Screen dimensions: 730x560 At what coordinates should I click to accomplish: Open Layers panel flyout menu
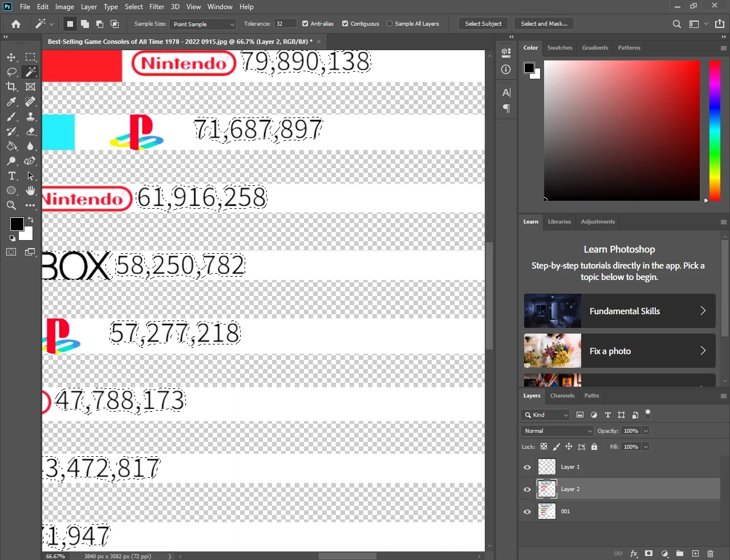pos(723,396)
